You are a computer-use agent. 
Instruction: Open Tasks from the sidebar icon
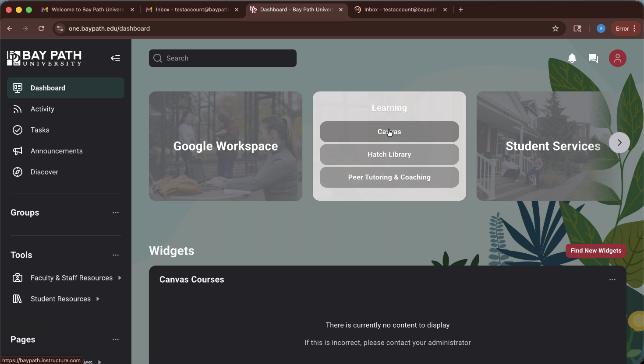(x=18, y=130)
